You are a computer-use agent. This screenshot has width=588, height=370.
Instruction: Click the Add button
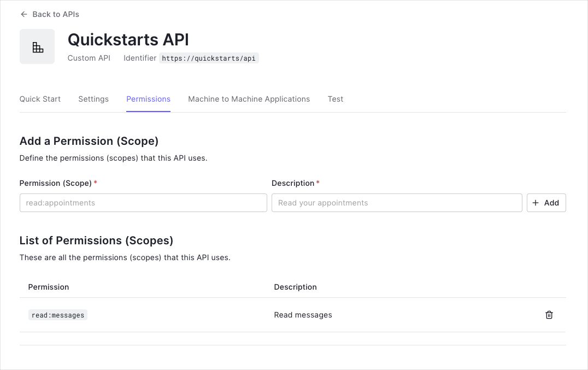pyautogui.click(x=546, y=203)
